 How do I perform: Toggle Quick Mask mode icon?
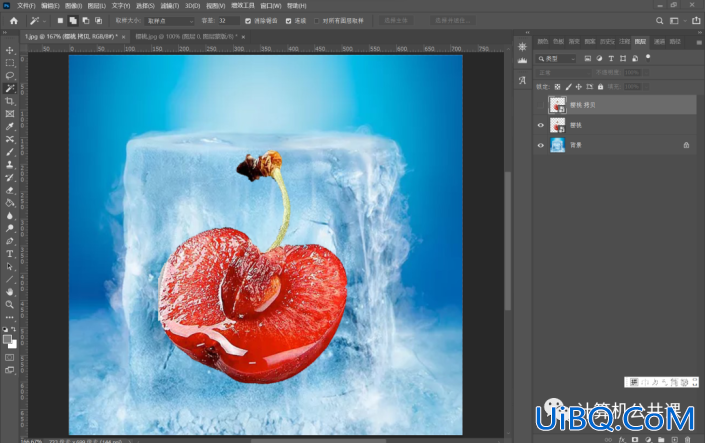coord(9,358)
